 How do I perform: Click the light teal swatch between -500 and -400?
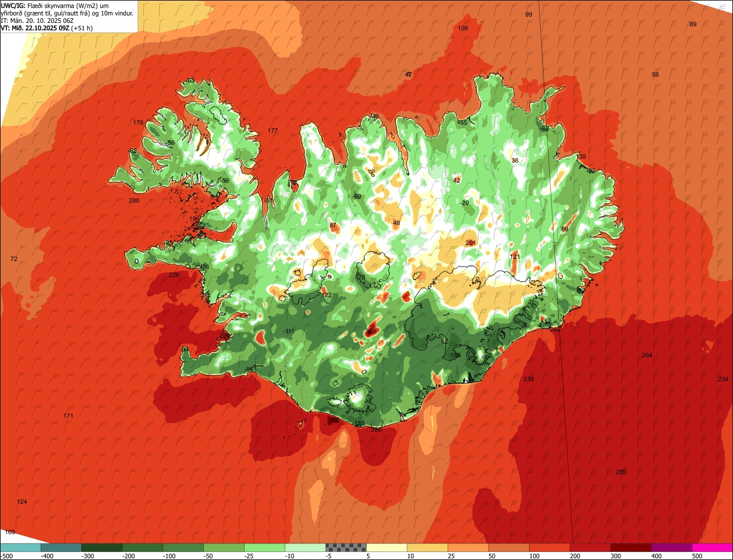pyautogui.click(x=20, y=547)
